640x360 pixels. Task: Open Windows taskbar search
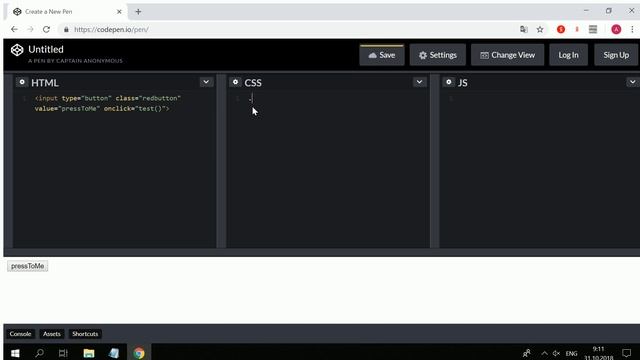[39, 353]
